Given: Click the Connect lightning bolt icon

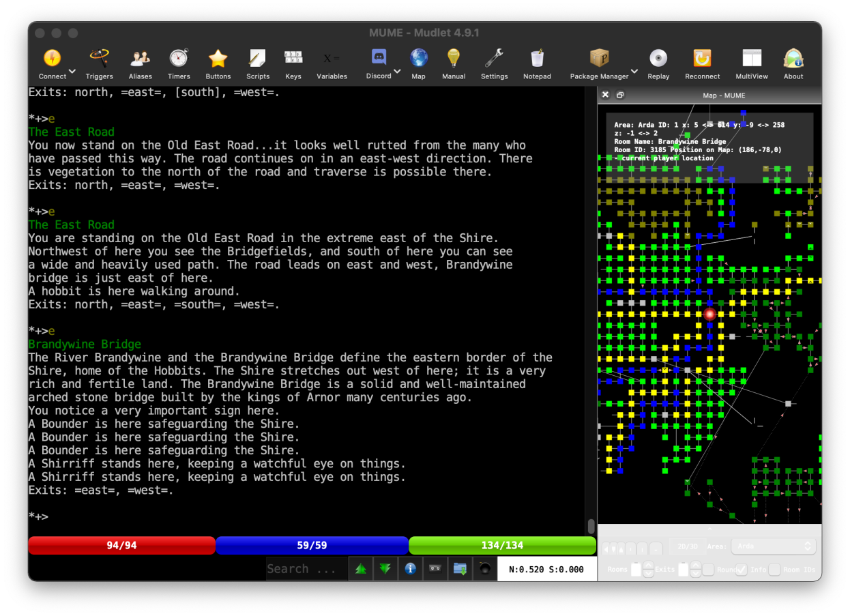Looking at the screenshot, I should [x=52, y=59].
